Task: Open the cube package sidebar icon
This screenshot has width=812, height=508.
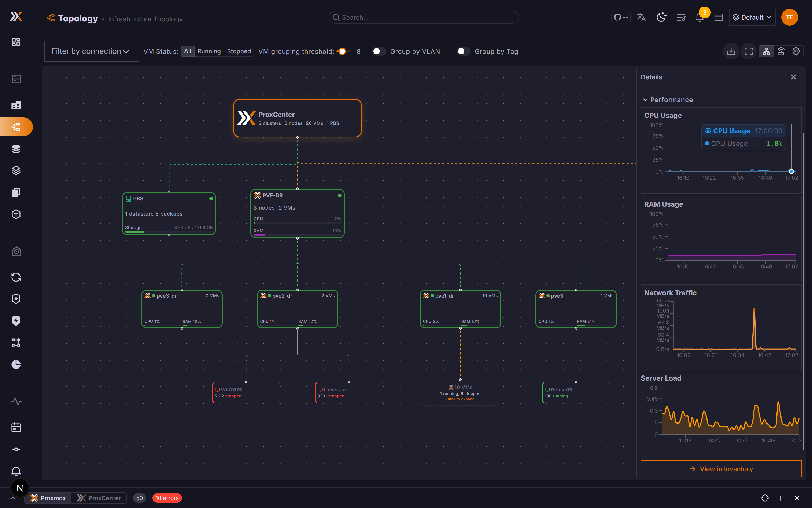Action: (16, 214)
